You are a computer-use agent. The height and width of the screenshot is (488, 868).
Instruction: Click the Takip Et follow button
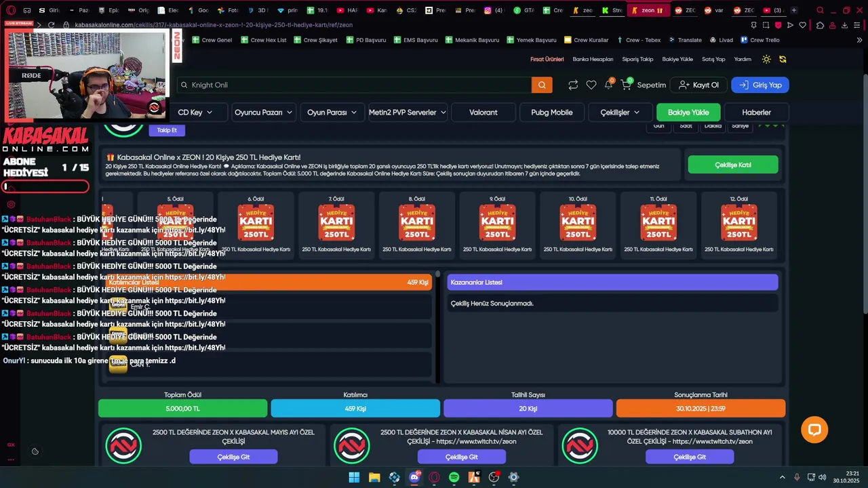(x=167, y=130)
